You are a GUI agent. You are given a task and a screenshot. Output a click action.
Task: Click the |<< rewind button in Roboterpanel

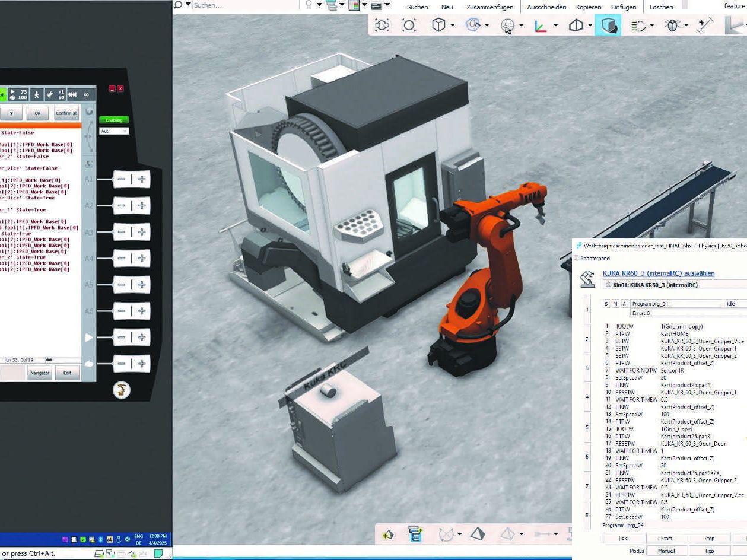click(x=623, y=539)
